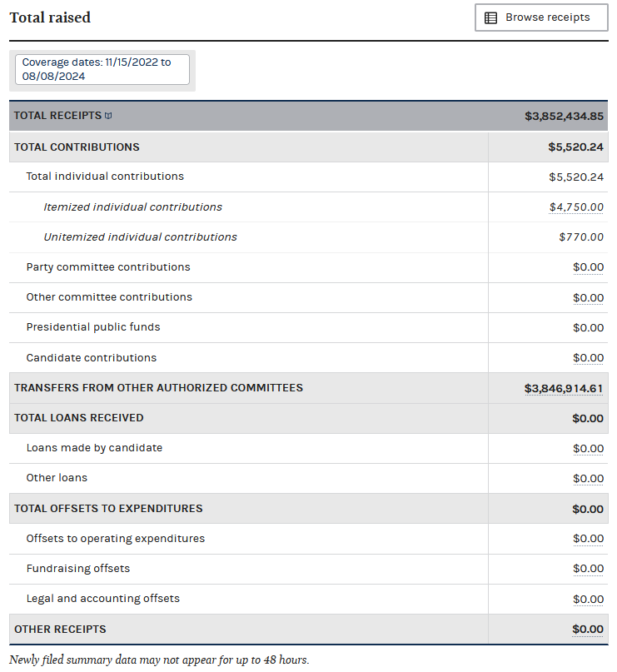The image size is (617, 672).
Task: Open the Loans made by candidate $0.00 link
Action: point(589,449)
